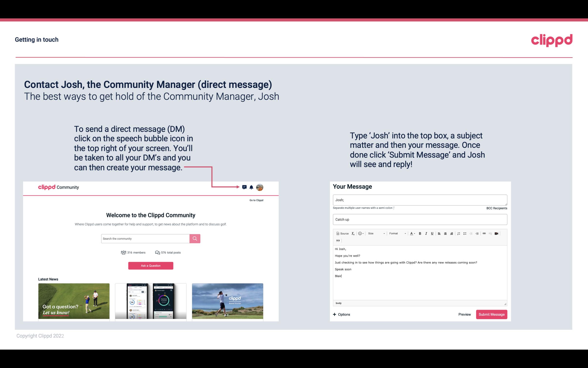Click the blockquote icon in toolbar
588x368 pixels.
(337, 241)
